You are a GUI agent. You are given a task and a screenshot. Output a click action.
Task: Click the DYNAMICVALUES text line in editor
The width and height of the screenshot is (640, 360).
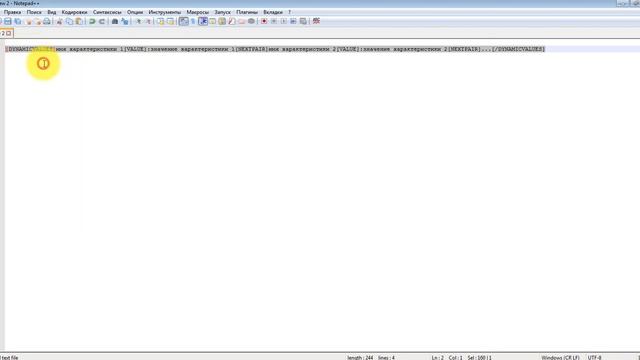tap(275, 49)
